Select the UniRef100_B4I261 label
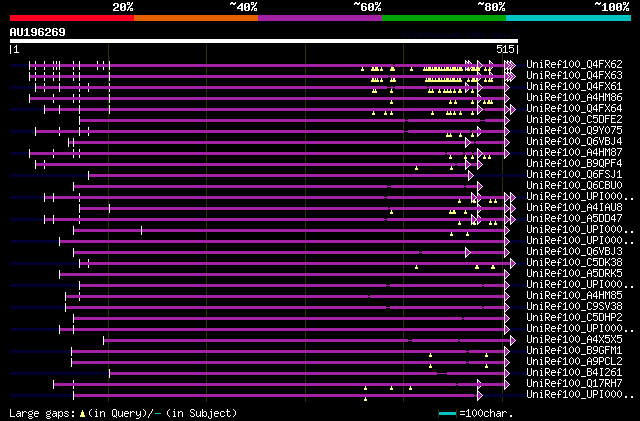640x421 pixels. pos(574,373)
